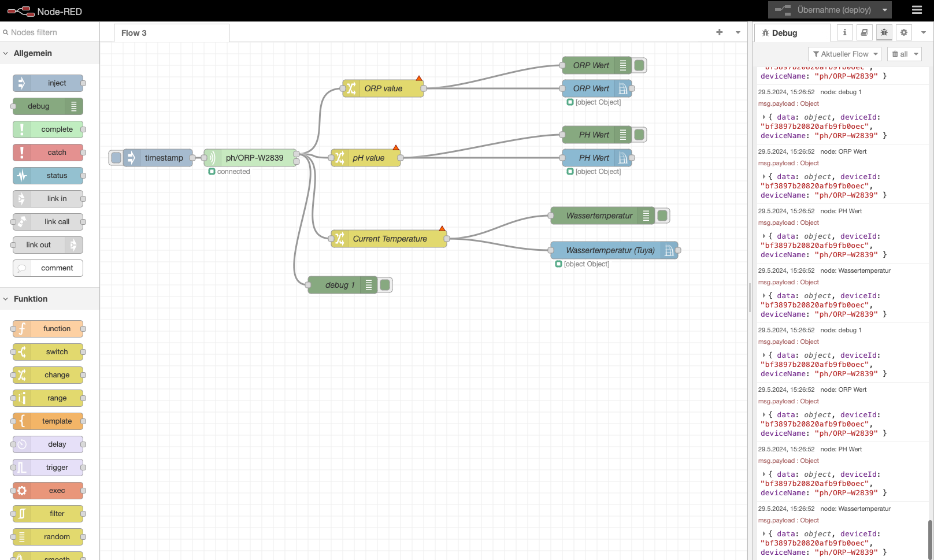Open the info sidebar tab icon
The height and width of the screenshot is (560, 934).
point(844,33)
